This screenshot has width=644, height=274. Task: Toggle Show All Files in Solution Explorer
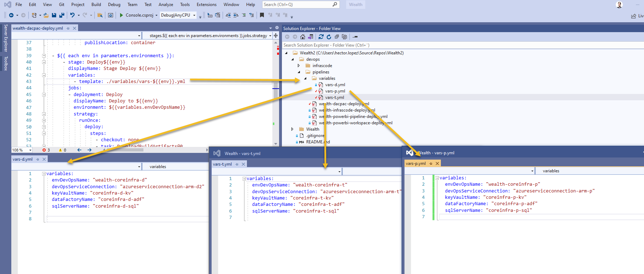click(x=344, y=37)
